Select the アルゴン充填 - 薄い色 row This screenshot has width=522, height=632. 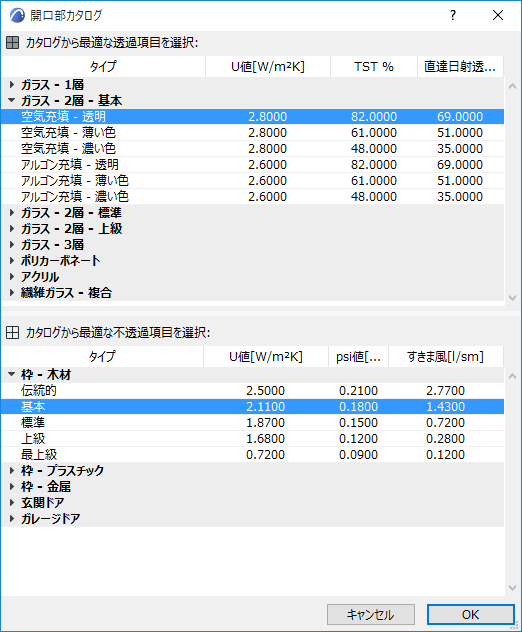(252, 181)
